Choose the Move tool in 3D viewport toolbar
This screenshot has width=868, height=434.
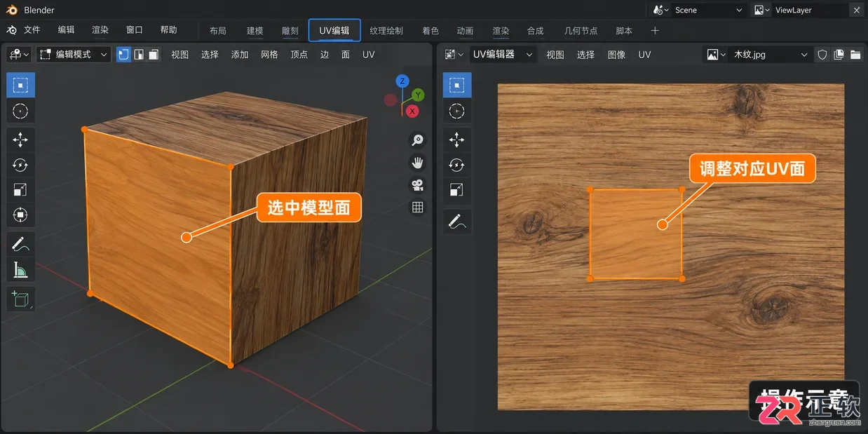pyautogui.click(x=20, y=140)
